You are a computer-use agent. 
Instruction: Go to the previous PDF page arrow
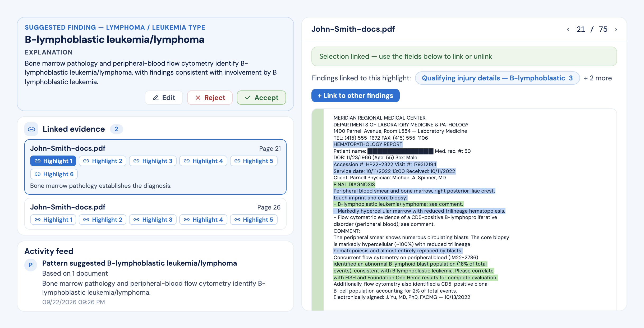point(568,29)
